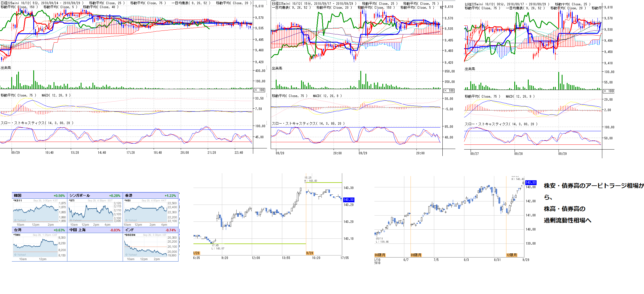The width and height of the screenshot is (644, 294).
Task: Click the ×100 volume multiplier box on 5-minute chart
Action: coord(259,90)
